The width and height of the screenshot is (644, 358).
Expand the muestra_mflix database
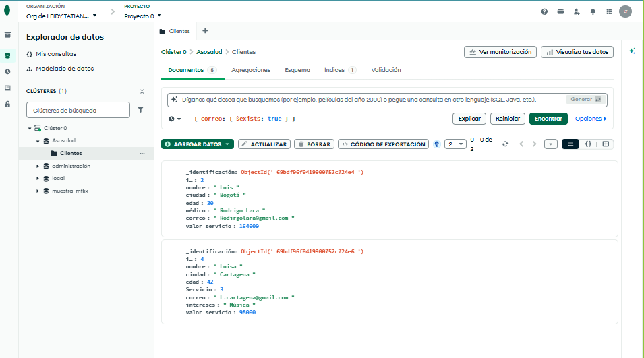click(38, 191)
